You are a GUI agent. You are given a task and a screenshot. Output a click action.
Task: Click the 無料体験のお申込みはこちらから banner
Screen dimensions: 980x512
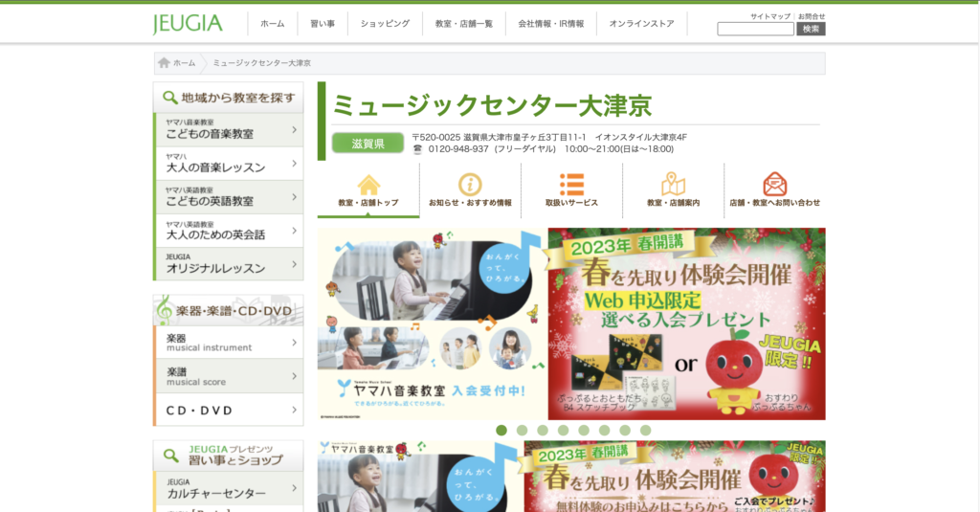tap(675, 477)
